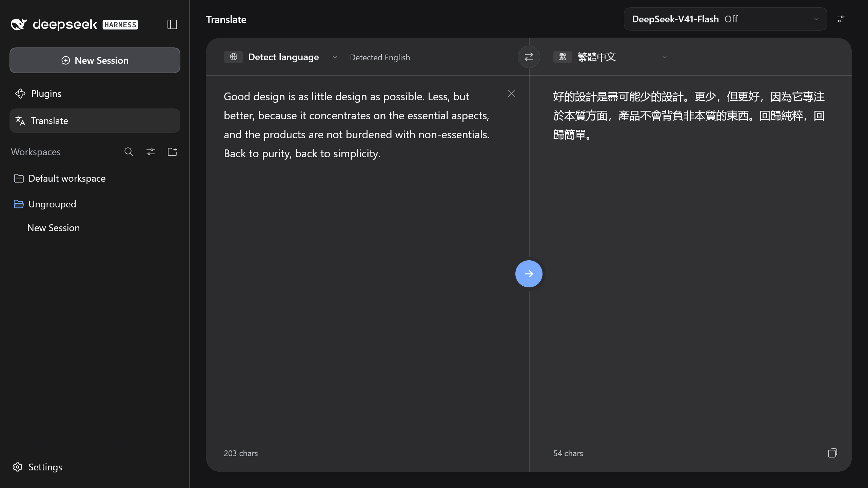Open the Default workspace folder
The width and height of the screenshot is (868, 488).
coord(95,178)
